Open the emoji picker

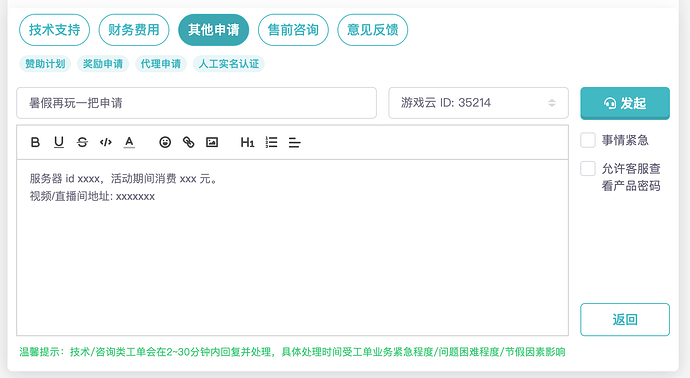[x=165, y=142]
